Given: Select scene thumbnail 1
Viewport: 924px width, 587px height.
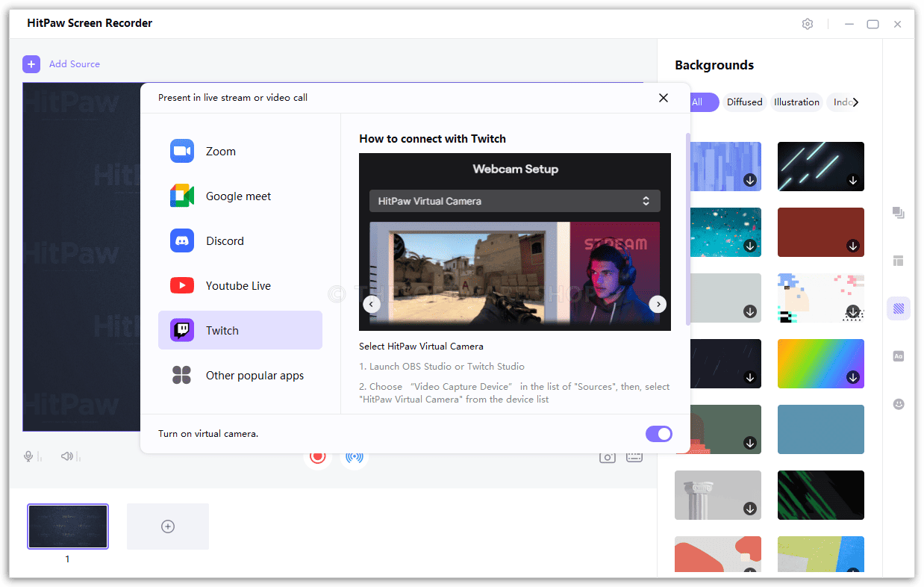Looking at the screenshot, I should click(x=68, y=527).
